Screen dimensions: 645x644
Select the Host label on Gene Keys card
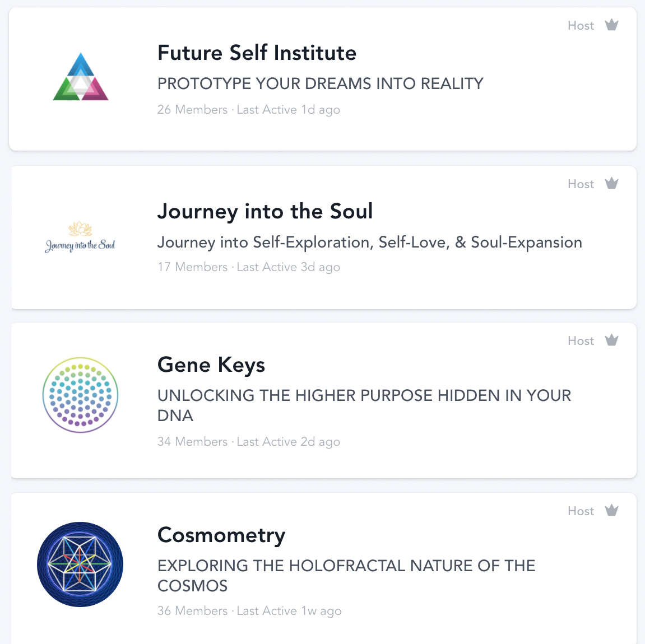[x=581, y=340]
